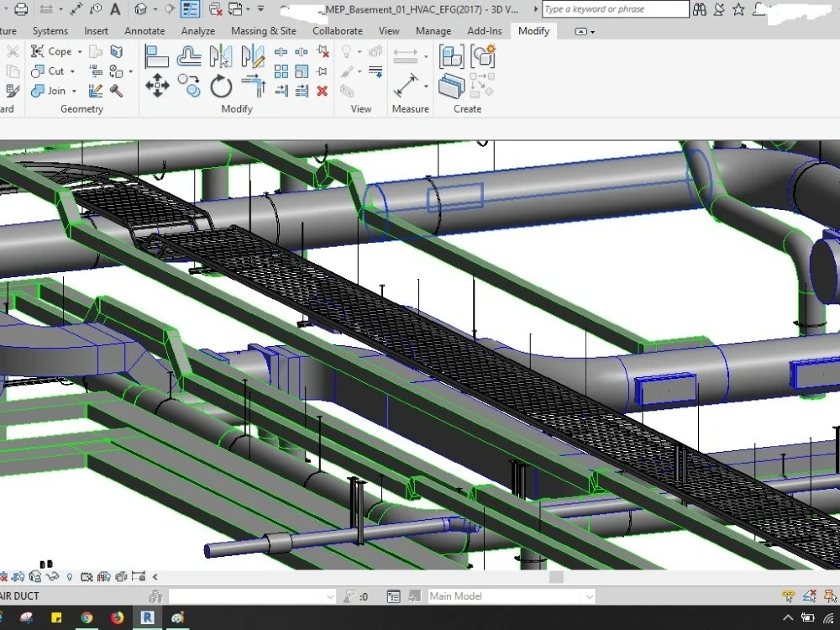
Task: Start the Copy tool
Action: (187, 85)
